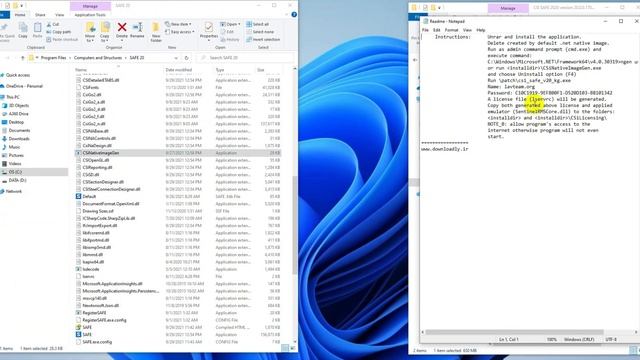Switch to the Share ribbon tab
Viewport: 640px width, 360px height.
click(40, 15)
